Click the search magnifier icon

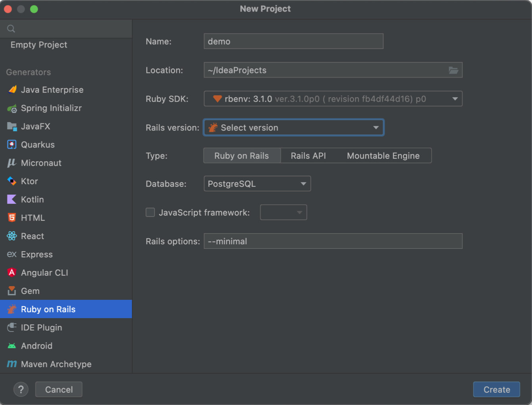[11, 29]
